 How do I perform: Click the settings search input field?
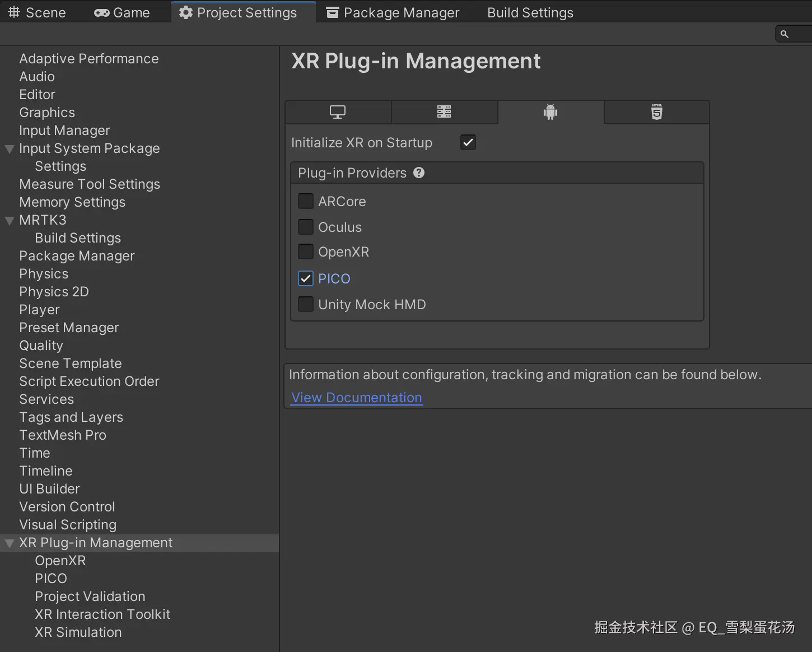point(794,34)
